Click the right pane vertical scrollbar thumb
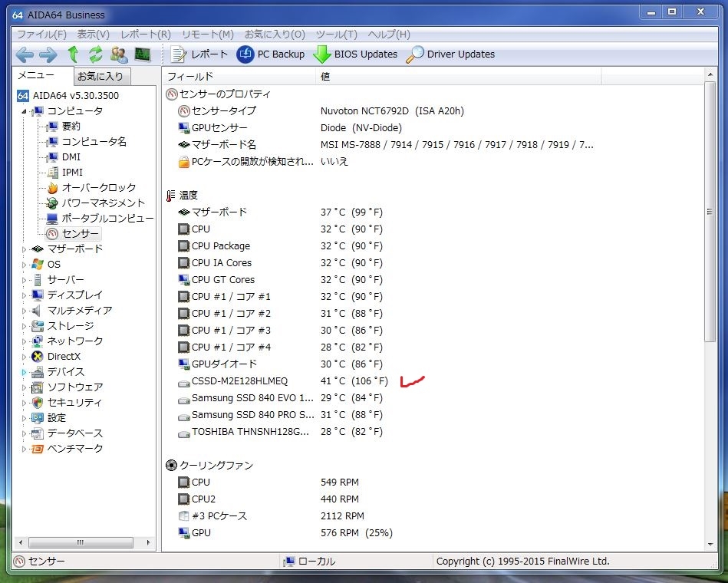The image size is (728, 583). pos(710,212)
